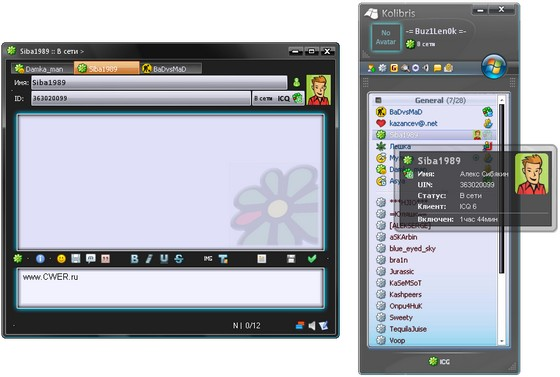
Task: Select offline contact Kashpeers
Action: [434, 294]
